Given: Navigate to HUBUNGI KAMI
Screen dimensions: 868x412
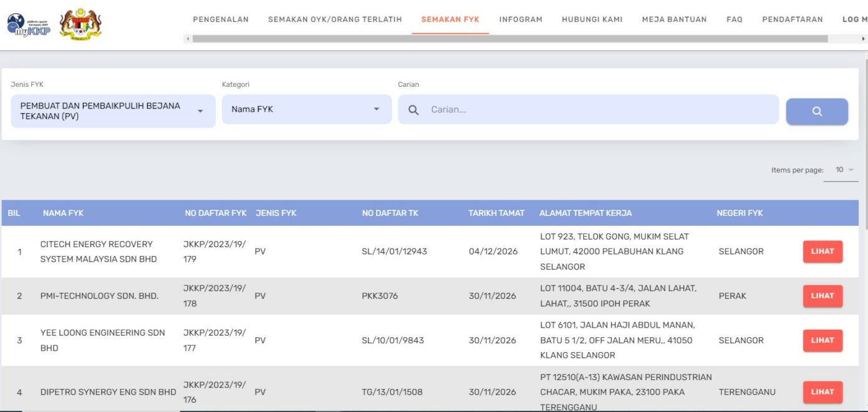Looking at the screenshot, I should (x=591, y=19).
